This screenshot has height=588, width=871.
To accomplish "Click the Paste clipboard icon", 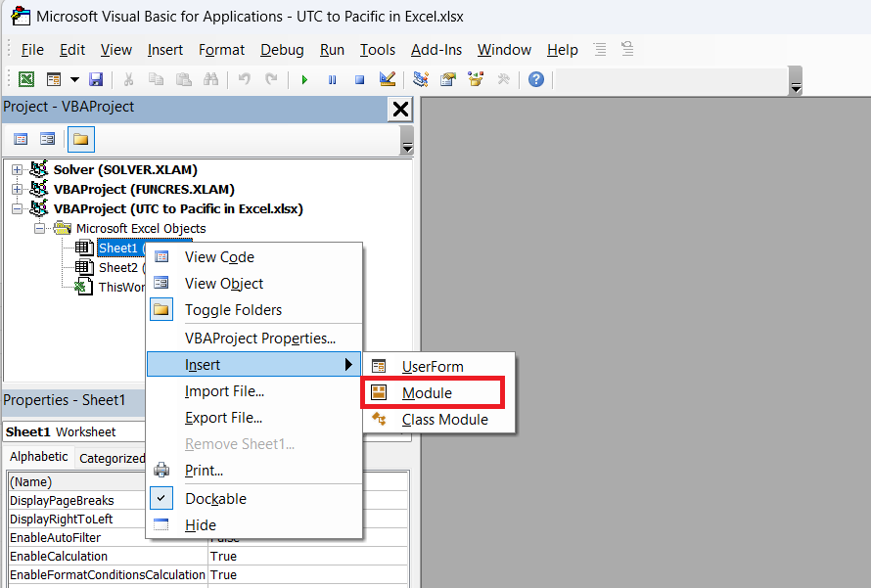I will click(x=183, y=79).
